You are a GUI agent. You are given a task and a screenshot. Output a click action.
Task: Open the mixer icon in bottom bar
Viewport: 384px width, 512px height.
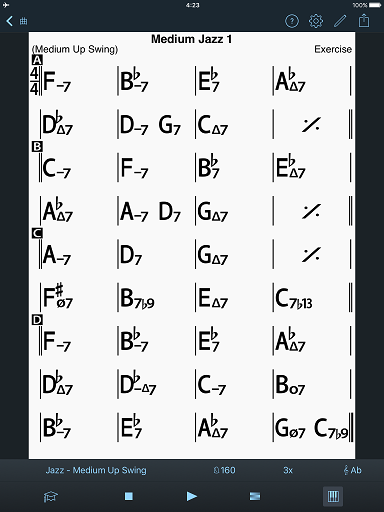point(255,496)
